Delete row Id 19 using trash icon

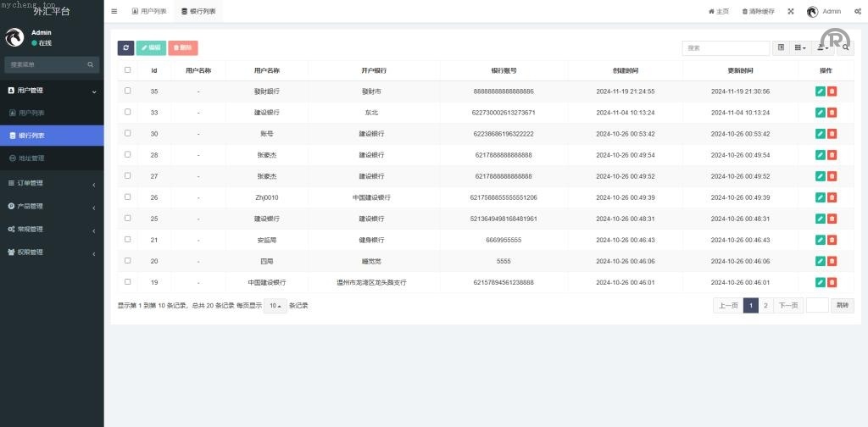[832, 282]
